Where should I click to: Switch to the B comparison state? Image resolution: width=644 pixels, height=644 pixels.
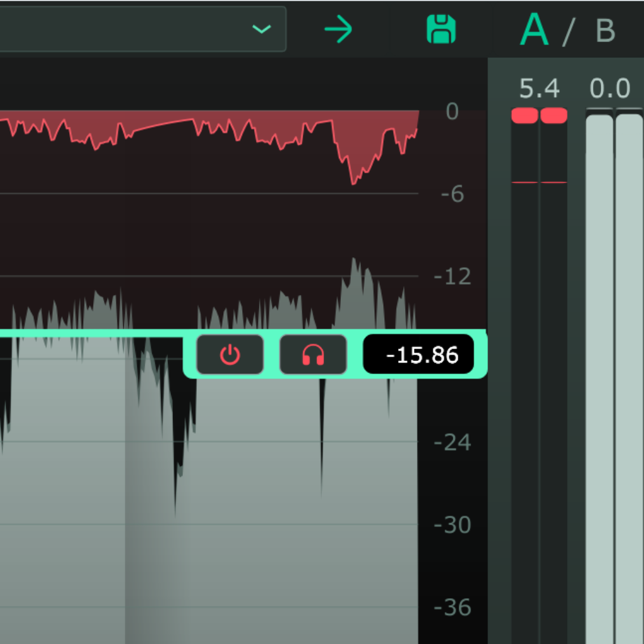pos(606,31)
